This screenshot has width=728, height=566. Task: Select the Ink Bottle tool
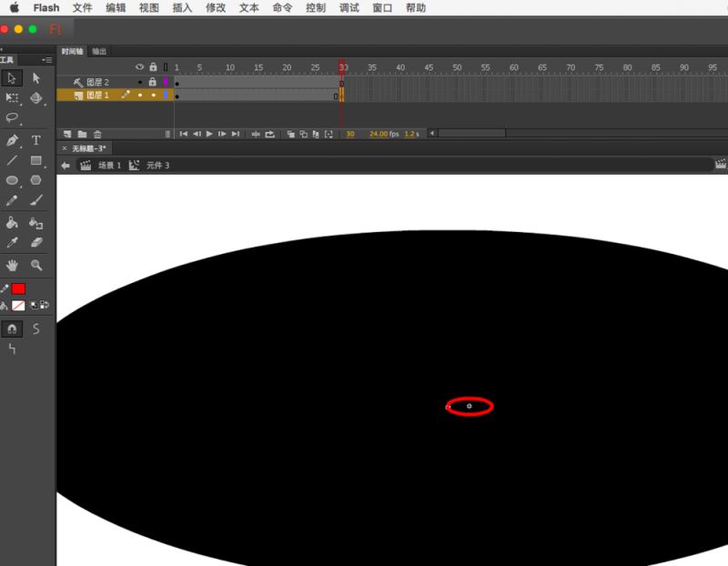coord(35,223)
